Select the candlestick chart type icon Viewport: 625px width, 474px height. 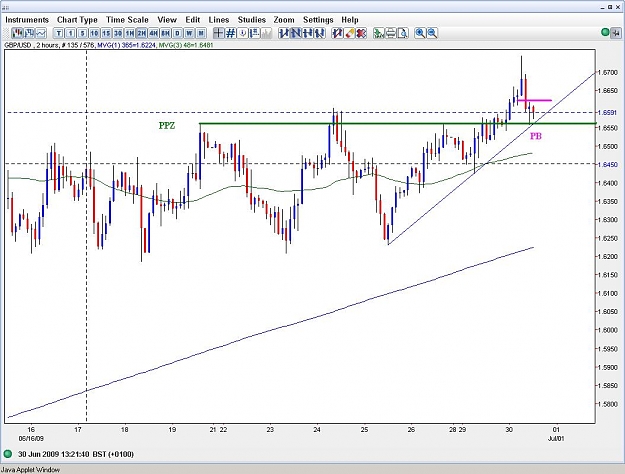17,33
